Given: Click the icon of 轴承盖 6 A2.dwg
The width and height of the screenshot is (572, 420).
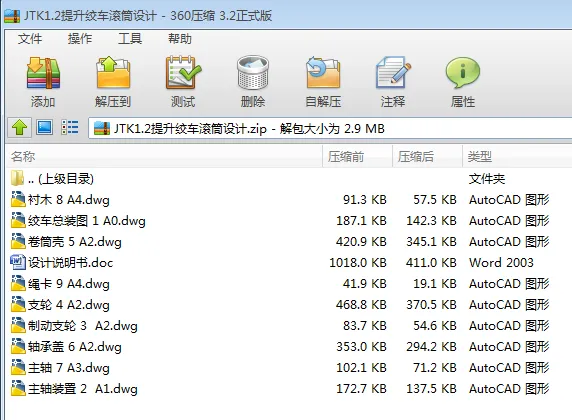Looking at the screenshot, I should (18, 346).
